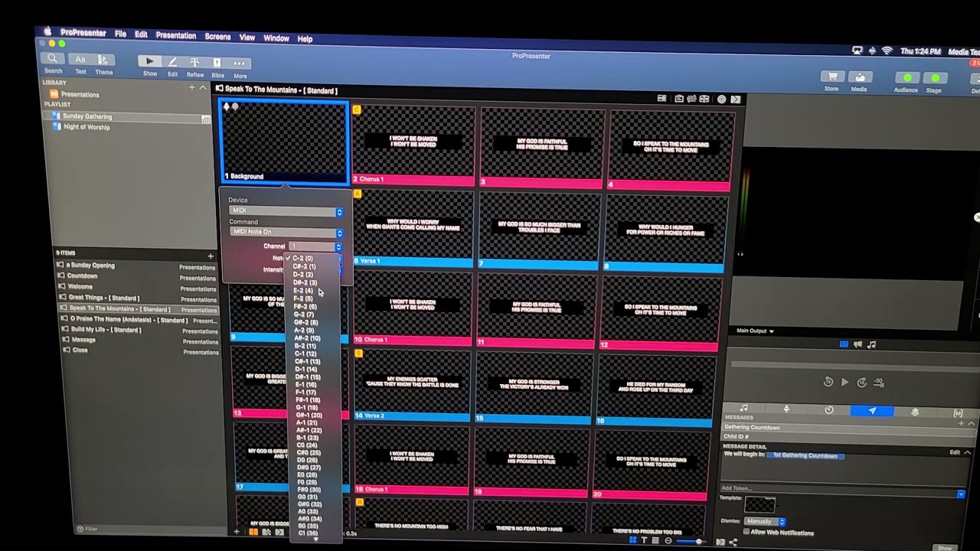
Task: Open the Channel dropdown
Action: click(x=315, y=246)
